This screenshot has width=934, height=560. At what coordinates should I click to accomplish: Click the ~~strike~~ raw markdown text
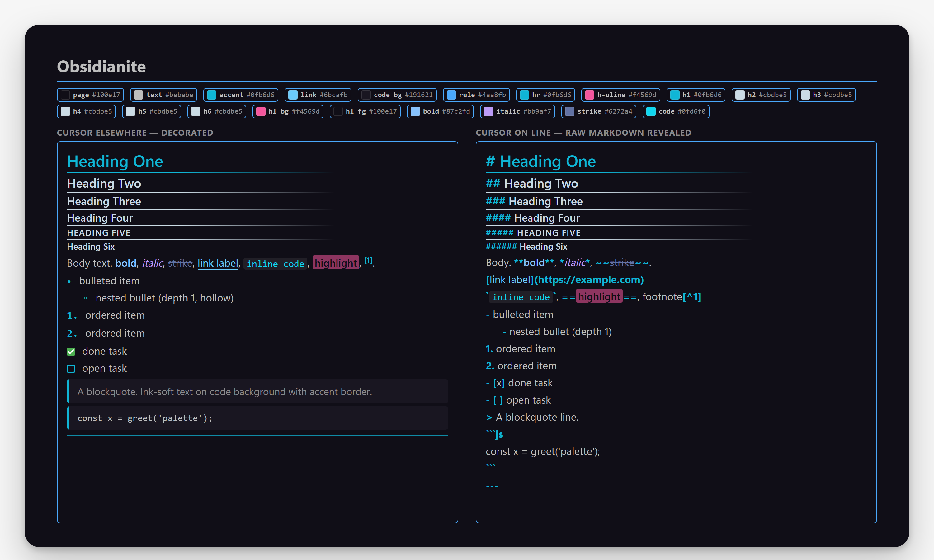(622, 263)
